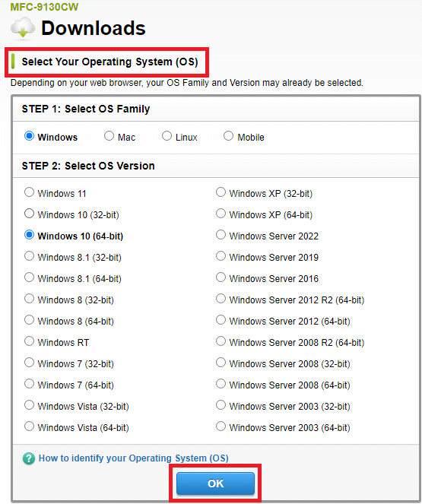
Task: Choose Windows Server 2008 R2 (64-bit)
Action: click(x=221, y=341)
